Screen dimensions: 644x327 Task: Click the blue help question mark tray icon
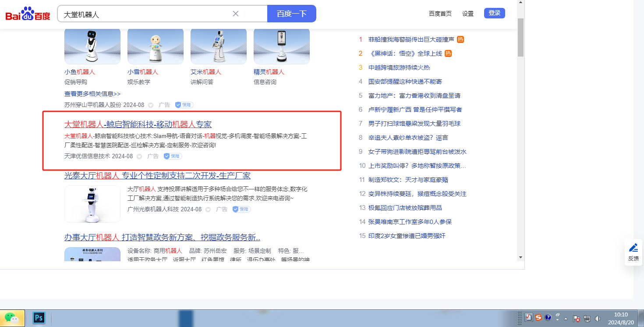point(547,317)
